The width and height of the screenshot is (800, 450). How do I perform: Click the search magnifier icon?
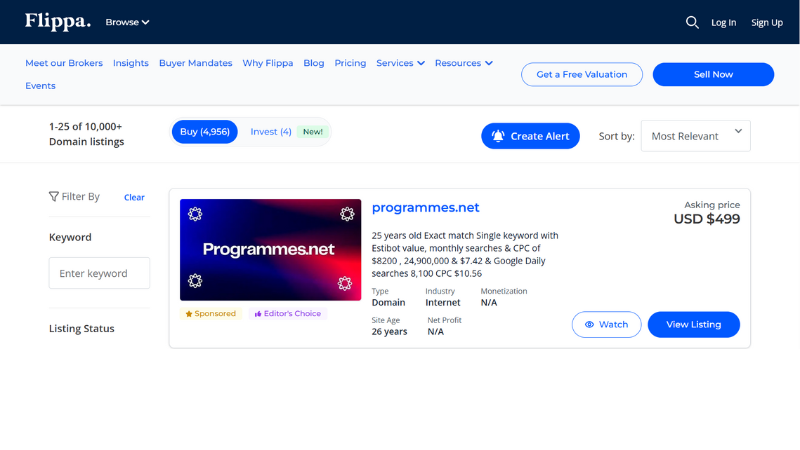[692, 22]
